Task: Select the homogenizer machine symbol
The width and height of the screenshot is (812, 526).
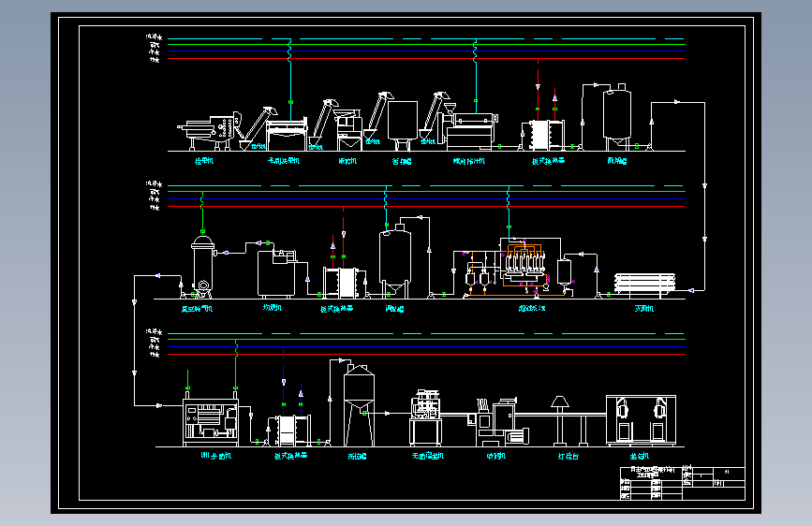Action: (276, 274)
